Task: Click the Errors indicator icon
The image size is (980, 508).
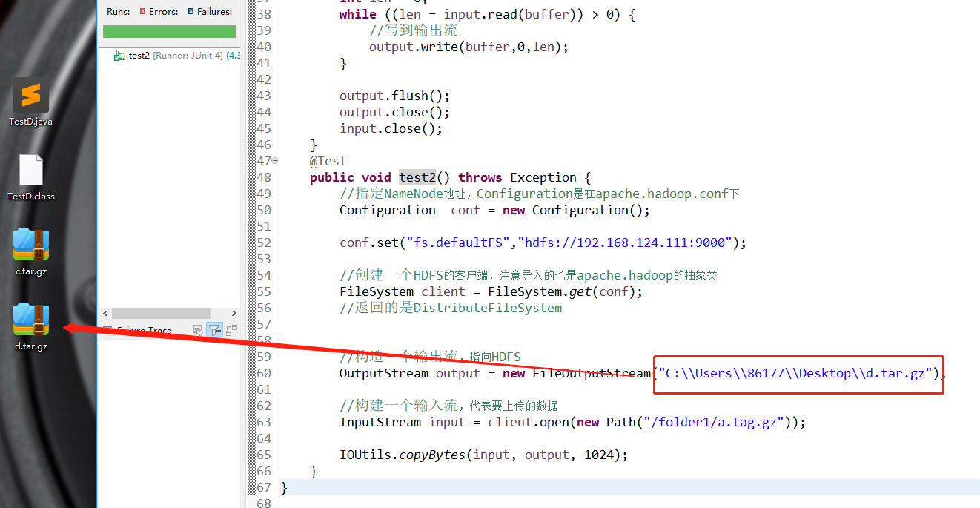Action: 143,12
